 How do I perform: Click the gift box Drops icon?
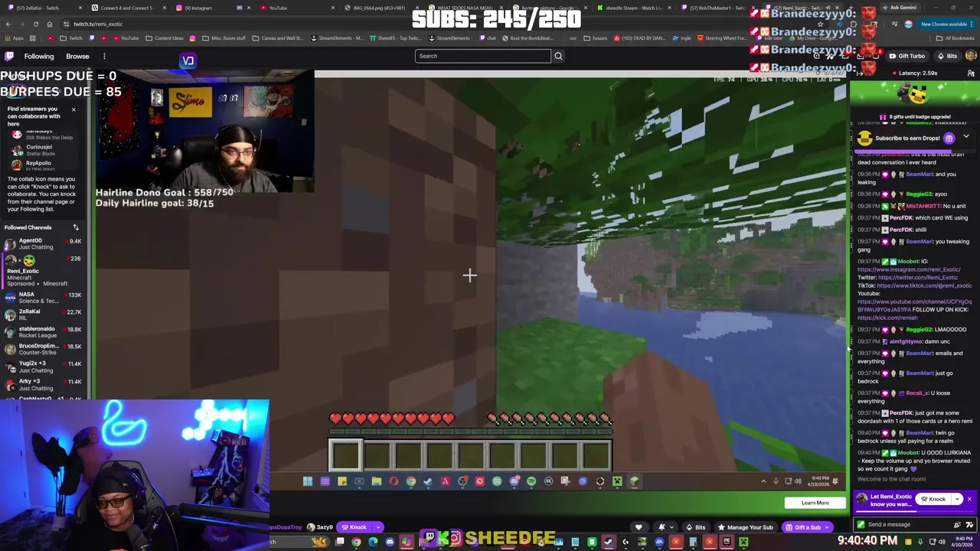949,139
